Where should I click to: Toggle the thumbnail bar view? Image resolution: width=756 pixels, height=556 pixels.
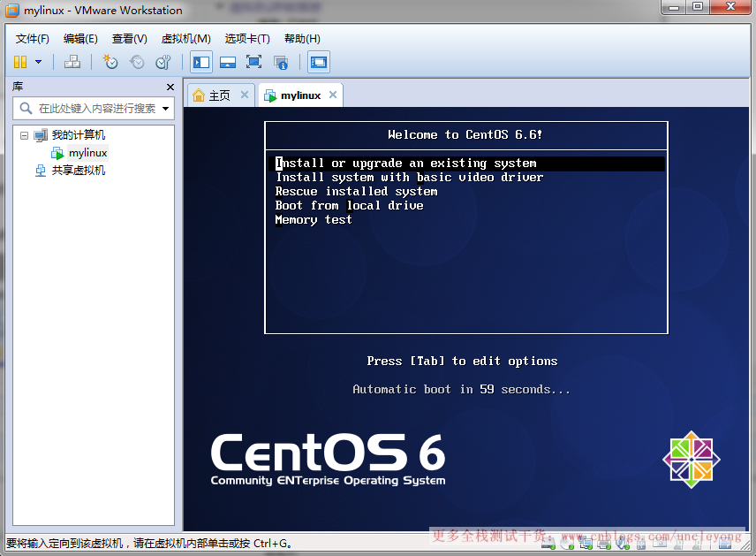pos(228,62)
